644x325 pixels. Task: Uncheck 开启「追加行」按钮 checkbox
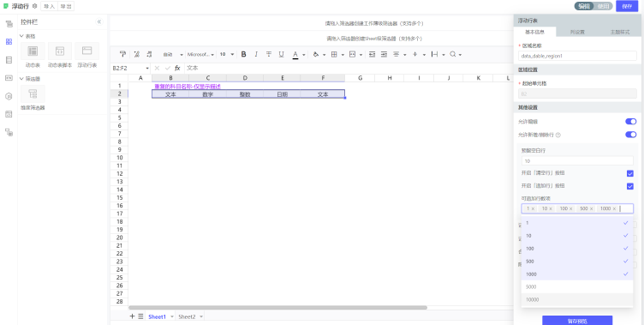(630, 186)
